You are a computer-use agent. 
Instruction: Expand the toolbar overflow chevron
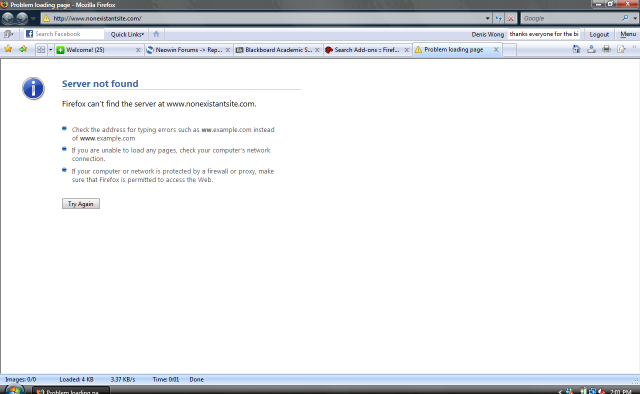(635, 48)
